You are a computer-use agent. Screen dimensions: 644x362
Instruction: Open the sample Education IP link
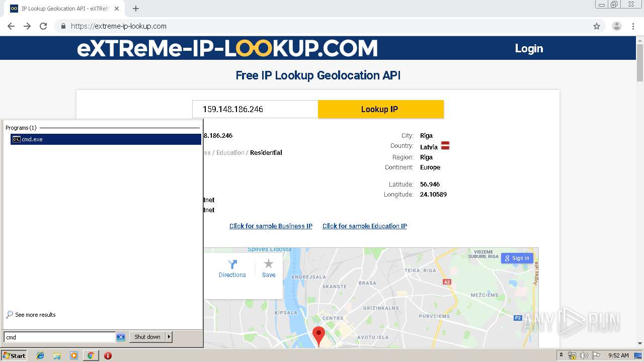tap(365, 226)
